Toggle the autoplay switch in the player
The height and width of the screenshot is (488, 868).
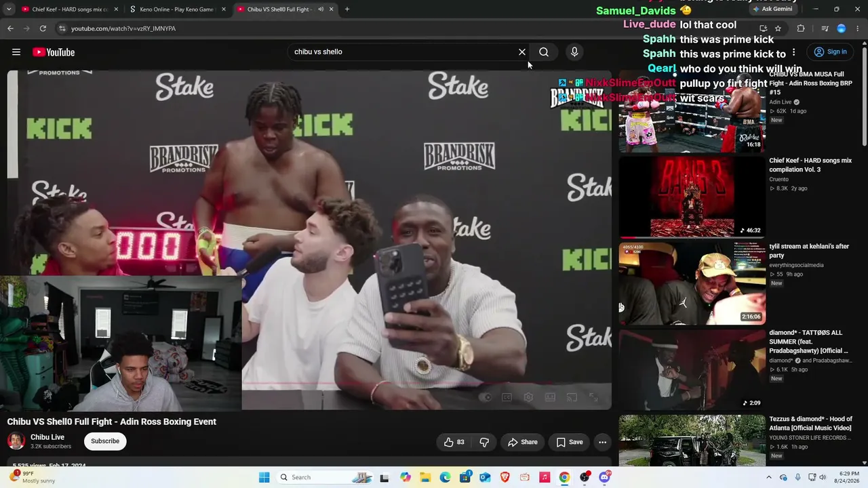(485, 397)
